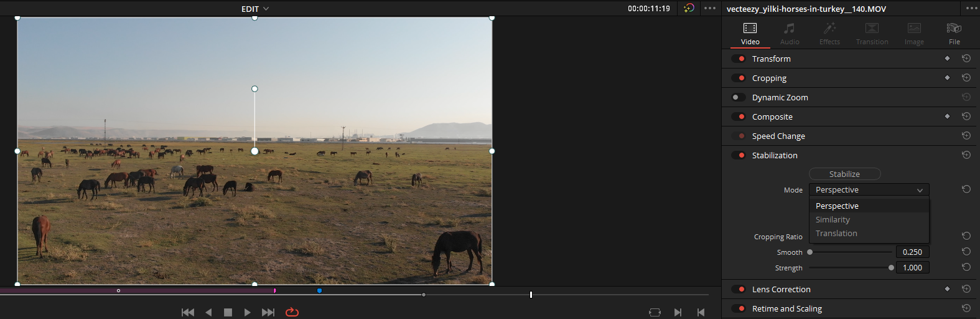
Task: Expand the Cropping section by its label
Action: coord(769,78)
